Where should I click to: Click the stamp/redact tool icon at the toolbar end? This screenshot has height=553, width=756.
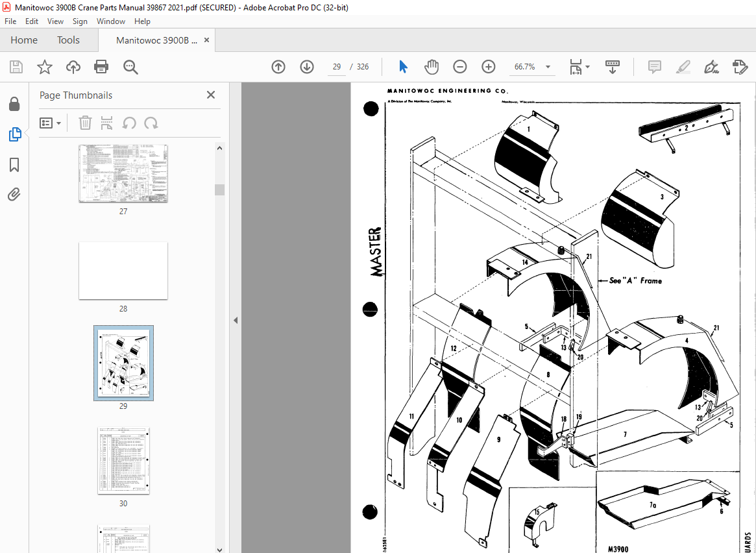pyautogui.click(x=740, y=67)
